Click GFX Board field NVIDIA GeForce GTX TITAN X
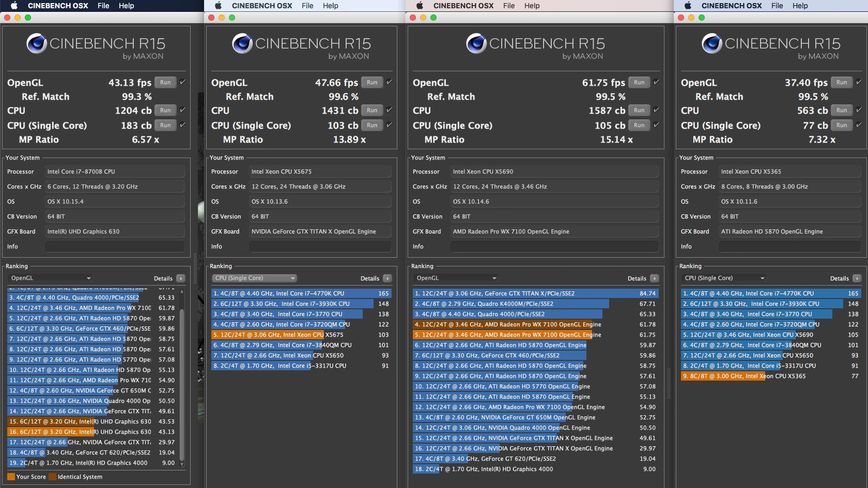Screen dimensions: 868x488 pyautogui.click(x=320, y=231)
